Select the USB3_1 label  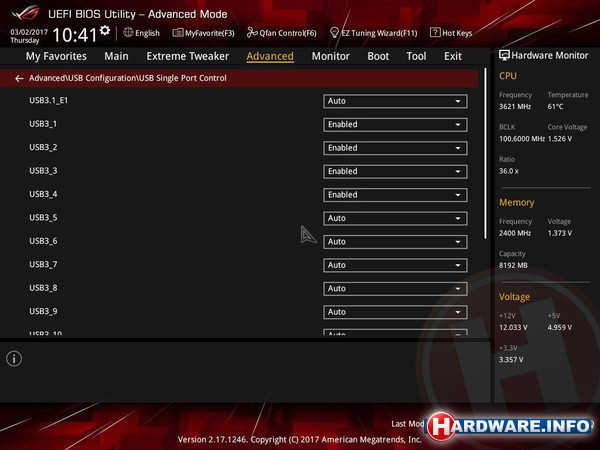43,124
